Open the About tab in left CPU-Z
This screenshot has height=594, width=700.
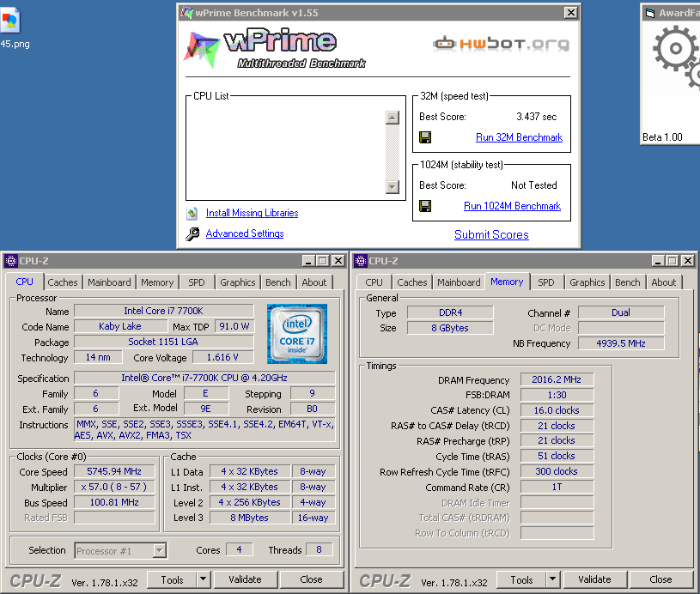[314, 282]
